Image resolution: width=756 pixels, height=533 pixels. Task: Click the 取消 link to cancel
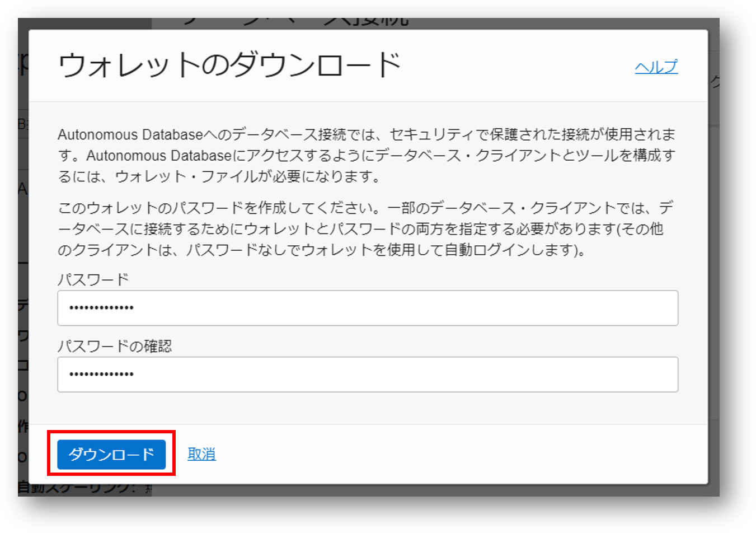[x=201, y=454]
